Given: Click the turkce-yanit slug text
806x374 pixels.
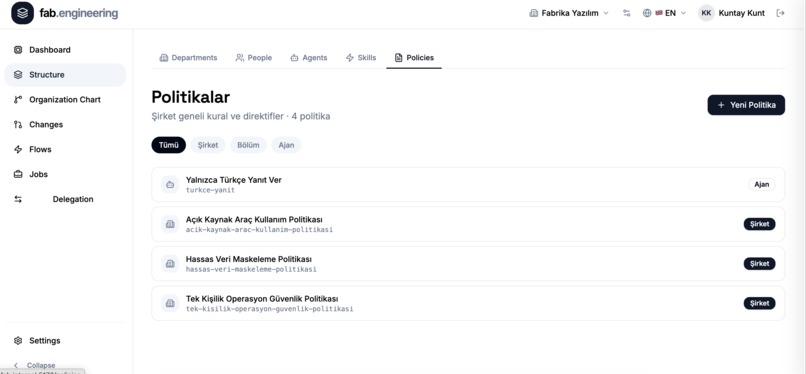Looking at the screenshot, I should click(x=210, y=190).
